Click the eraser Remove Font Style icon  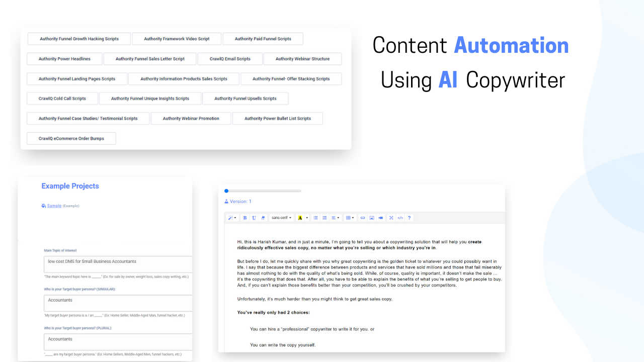(x=263, y=218)
